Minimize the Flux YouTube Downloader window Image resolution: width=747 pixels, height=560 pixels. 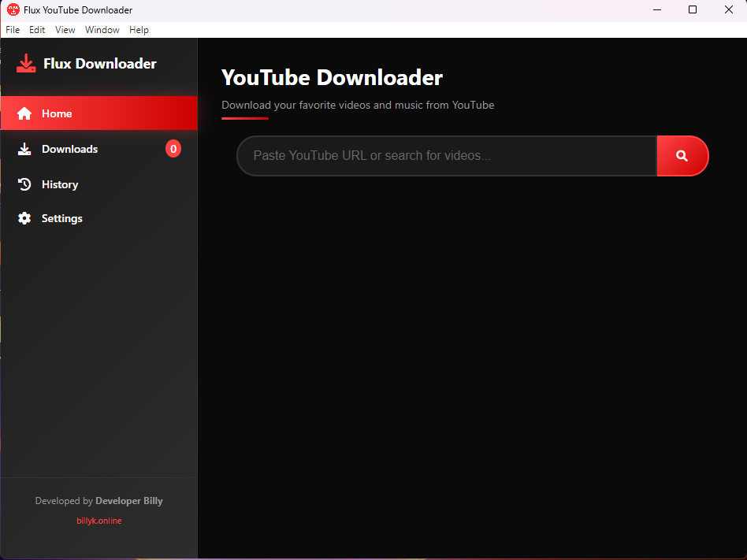click(x=657, y=9)
